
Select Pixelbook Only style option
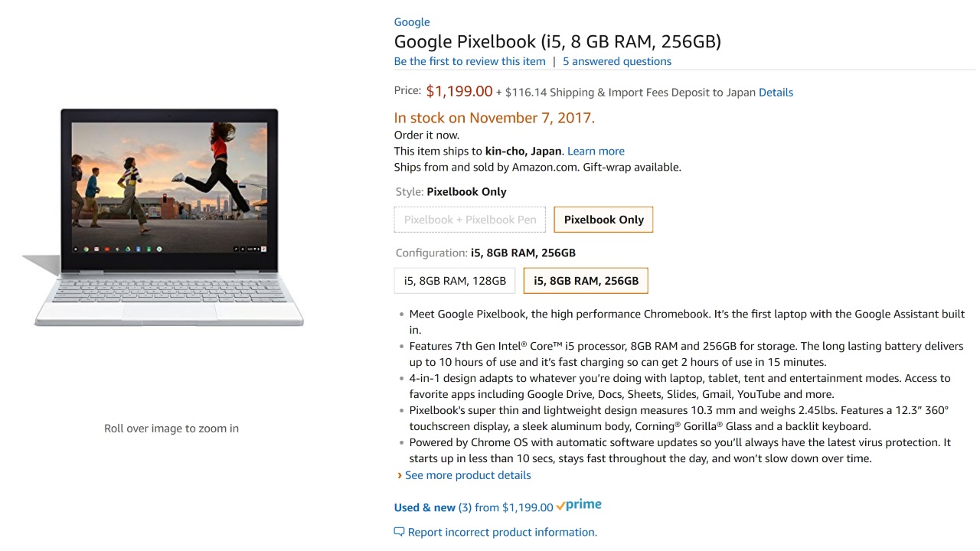(x=603, y=220)
